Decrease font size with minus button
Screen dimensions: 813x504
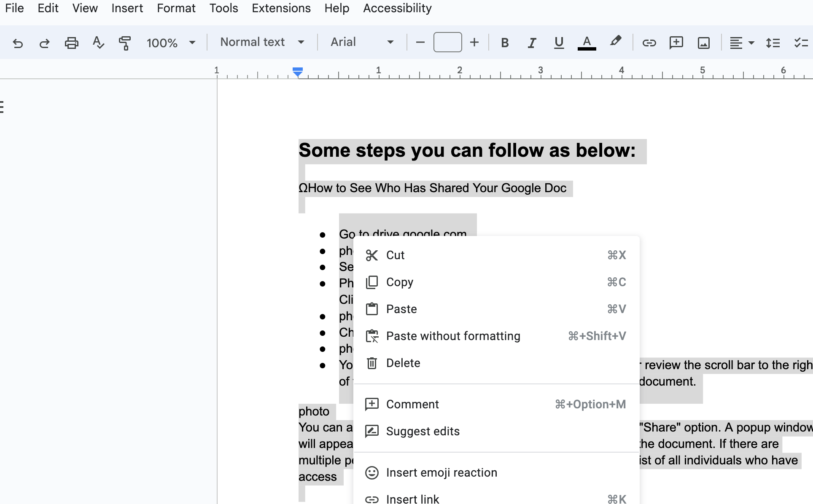click(x=420, y=42)
